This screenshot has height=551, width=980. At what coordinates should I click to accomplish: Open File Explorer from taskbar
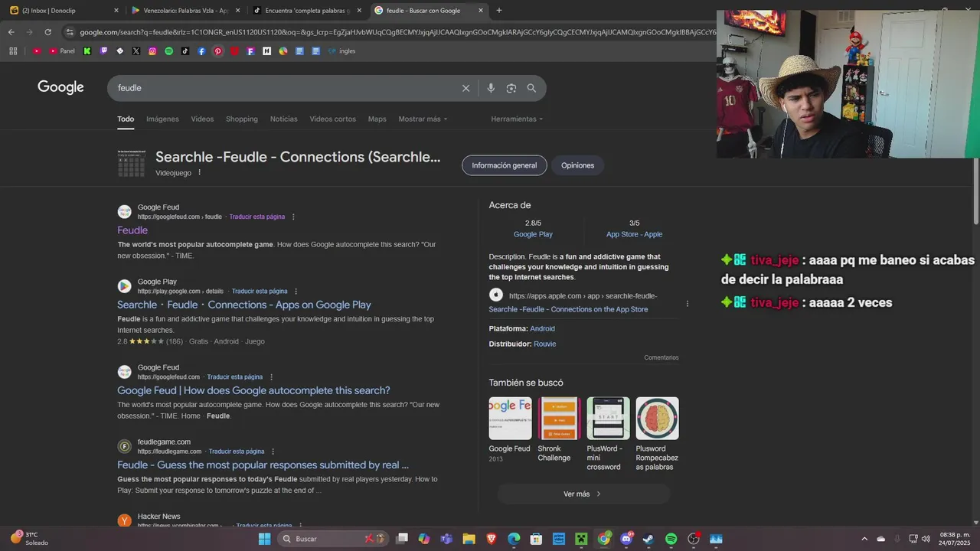(469, 539)
